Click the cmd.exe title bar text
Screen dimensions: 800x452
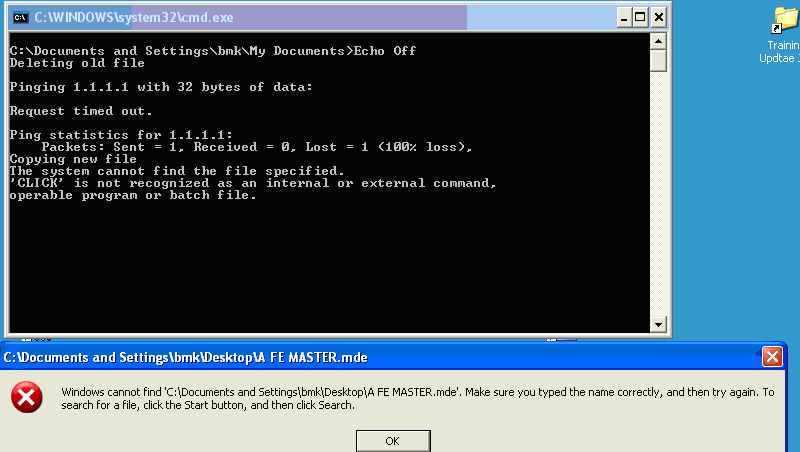pos(134,17)
